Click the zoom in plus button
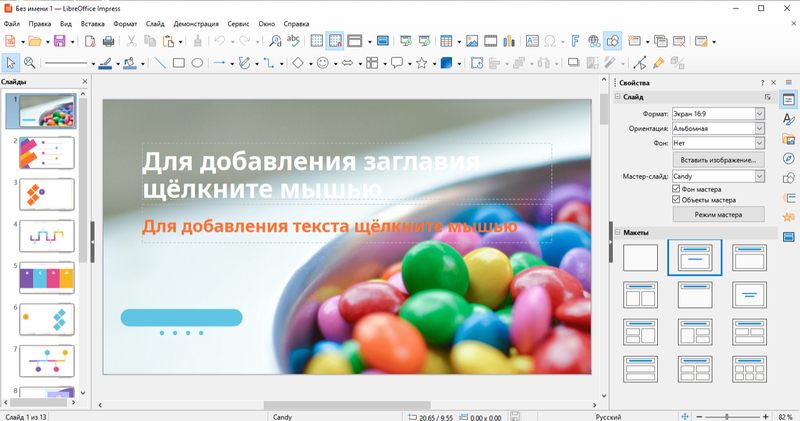 pyautogui.click(x=766, y=416)
